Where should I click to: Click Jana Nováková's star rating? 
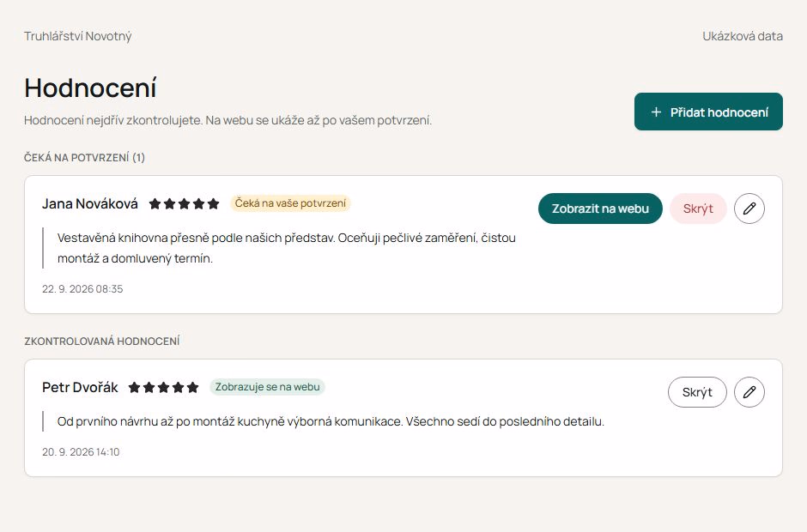[185, 203]
